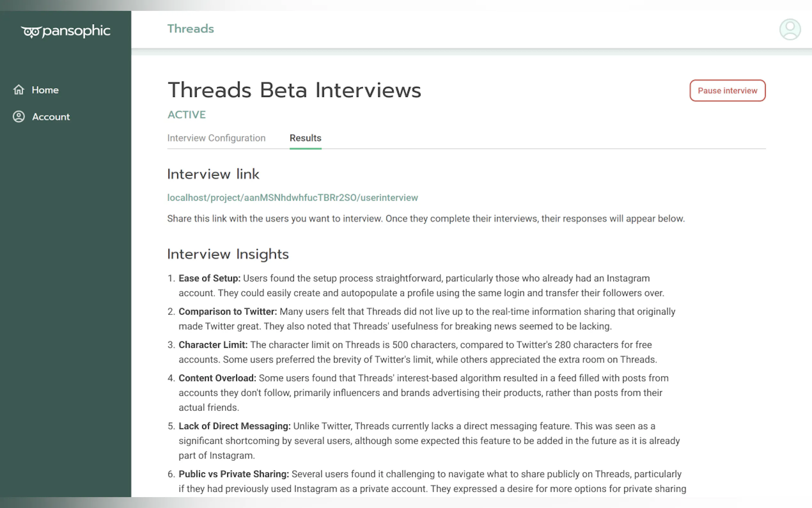Click the pansophic owl logo icon

click(x=32, y=32)
